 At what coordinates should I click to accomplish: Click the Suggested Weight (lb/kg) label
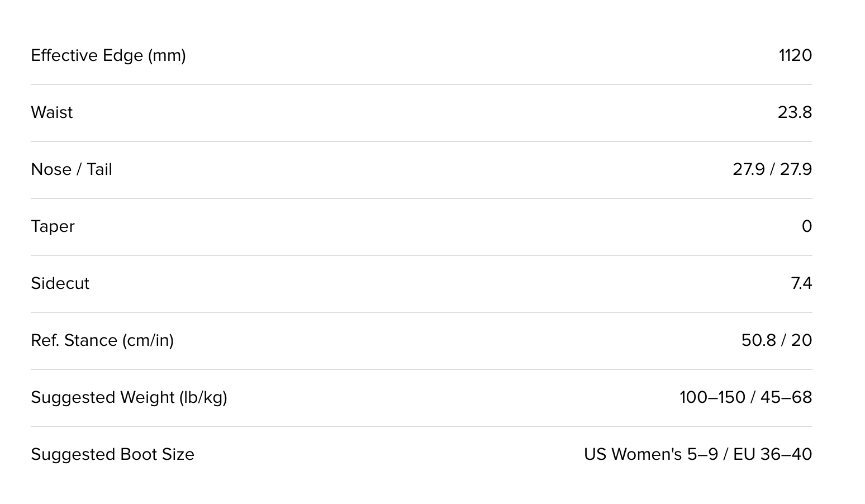pos(129,397)
